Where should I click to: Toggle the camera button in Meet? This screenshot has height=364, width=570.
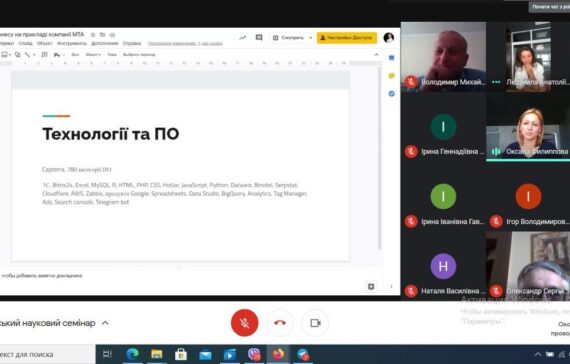(x=315, y=323)
